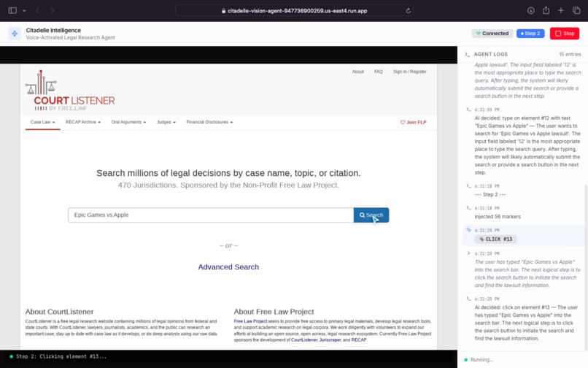Open the FAQ link
The height and width of the screenshot is (368, 588).
(x=379, y=72)
